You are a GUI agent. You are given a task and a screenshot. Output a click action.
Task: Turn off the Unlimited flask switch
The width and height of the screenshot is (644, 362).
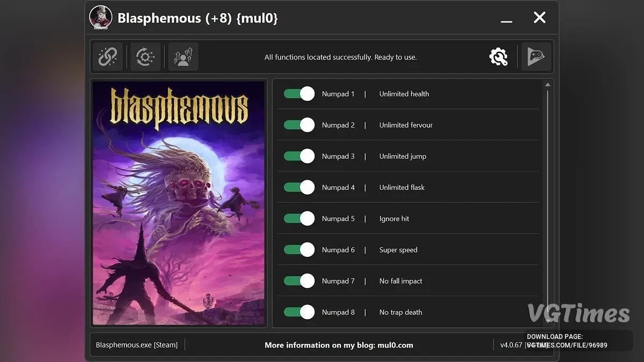click(299, 187)
